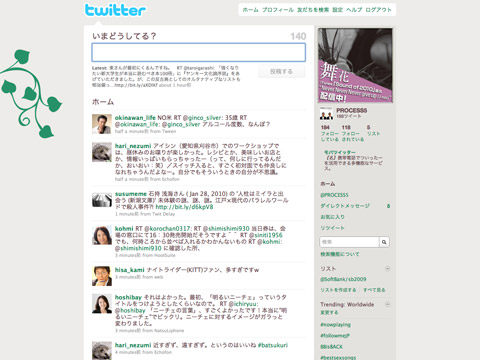Open the ホーム item in top navigation
Screen dimensions: 480x360
(x=250, y=10)
